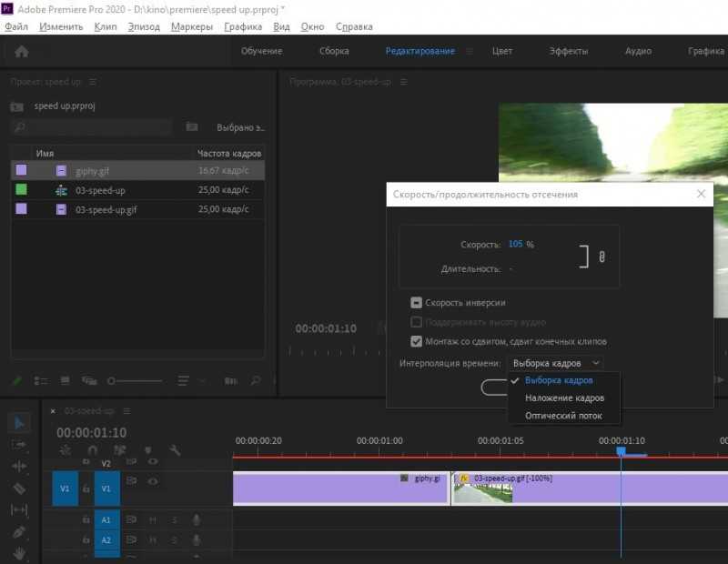This screenshot has width=728, height=564.
Task: Sort by Частота кадров column header
Action: pyautogui.click(x=229, y=153)
